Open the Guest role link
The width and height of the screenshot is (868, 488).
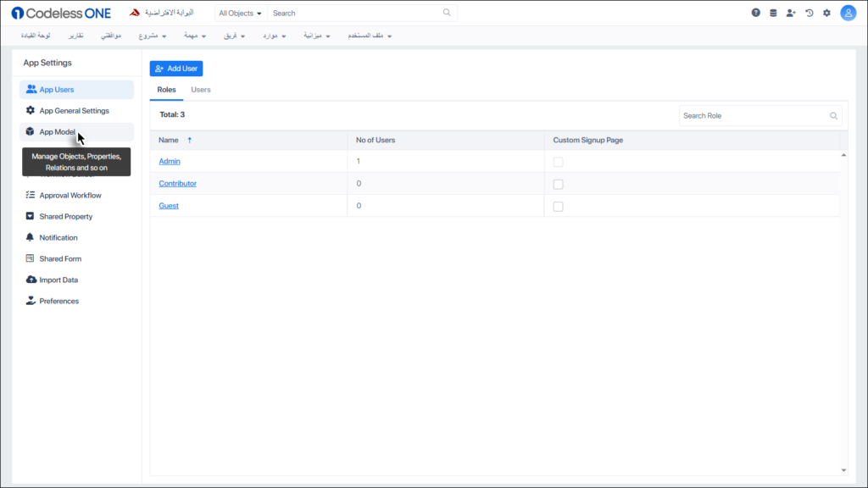[169, 205]
